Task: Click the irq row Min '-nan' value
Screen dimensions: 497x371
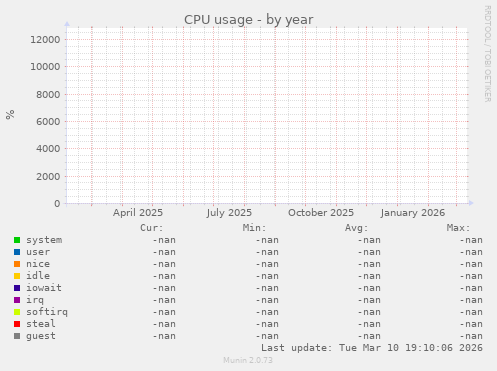Action: pyautogui.click(x=267, y=300)
